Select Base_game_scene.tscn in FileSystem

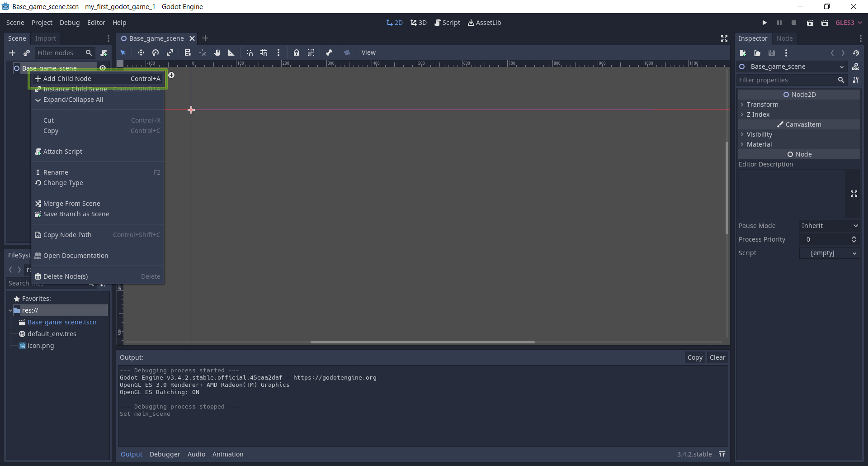click(x=62, y=322)
